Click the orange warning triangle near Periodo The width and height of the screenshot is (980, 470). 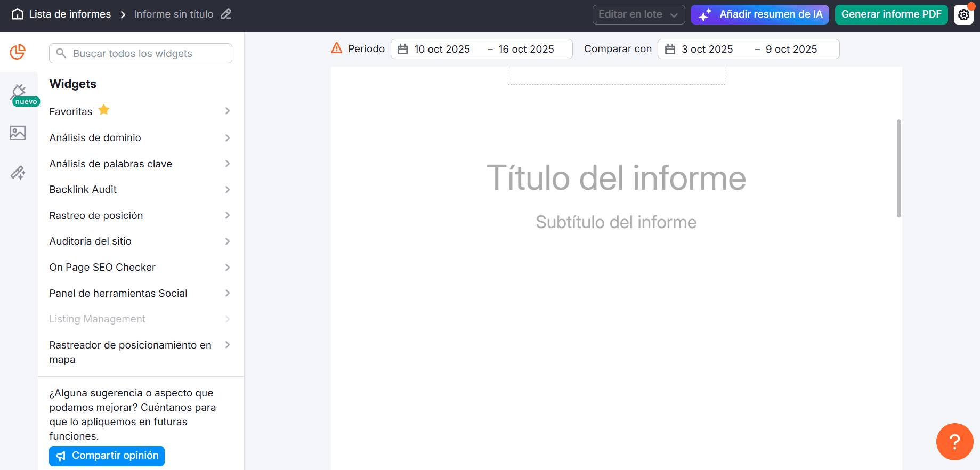coord(337,48)
